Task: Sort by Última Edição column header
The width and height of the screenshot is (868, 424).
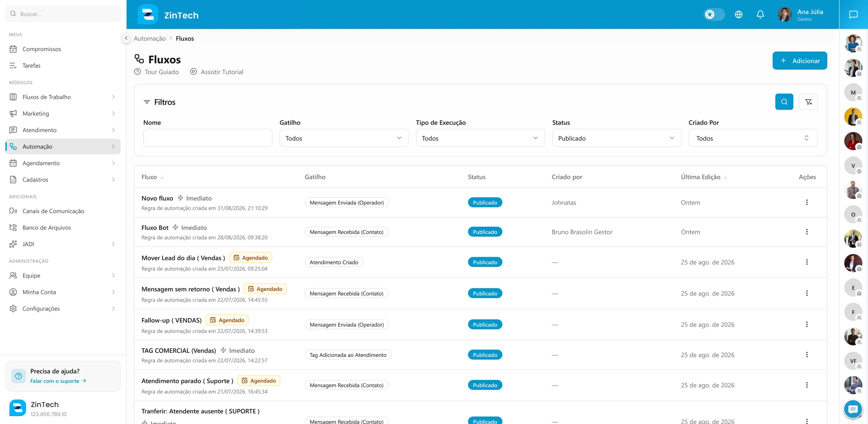Action: tap(704, 177)
